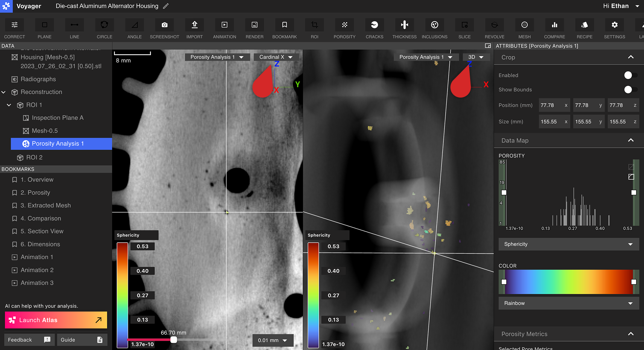Open the Sphericity data map dropdown
Viewport: 644px width, 350px height.
coord(568,244)
